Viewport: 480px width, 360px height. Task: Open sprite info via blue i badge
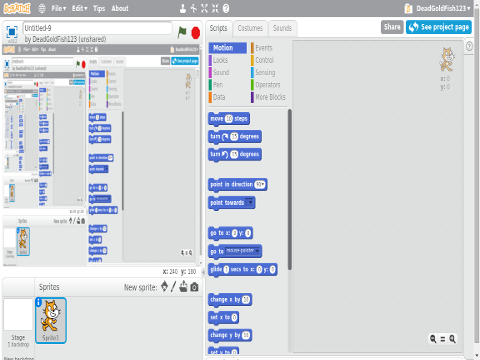tap(39, 302)
